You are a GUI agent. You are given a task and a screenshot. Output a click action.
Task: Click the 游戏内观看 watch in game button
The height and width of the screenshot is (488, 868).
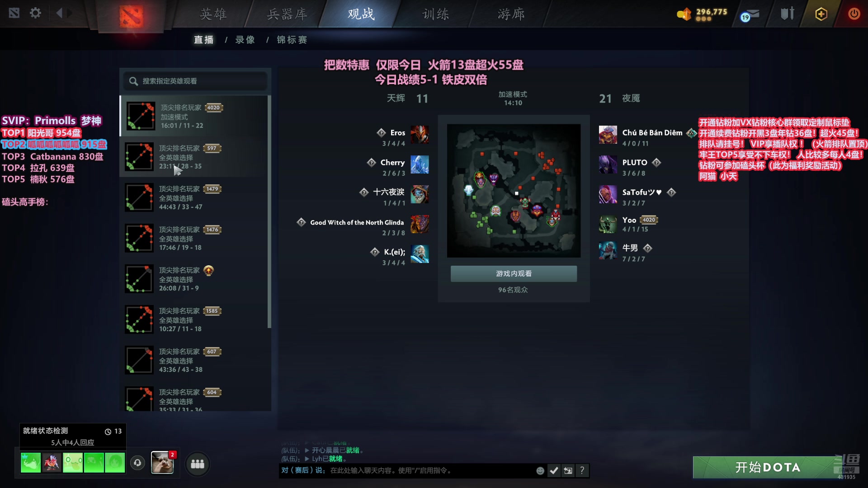coord(514,274)
